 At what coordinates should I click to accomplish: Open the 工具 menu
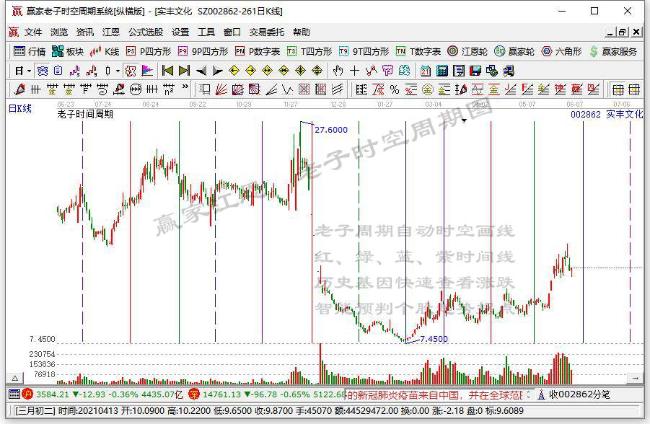206,32
